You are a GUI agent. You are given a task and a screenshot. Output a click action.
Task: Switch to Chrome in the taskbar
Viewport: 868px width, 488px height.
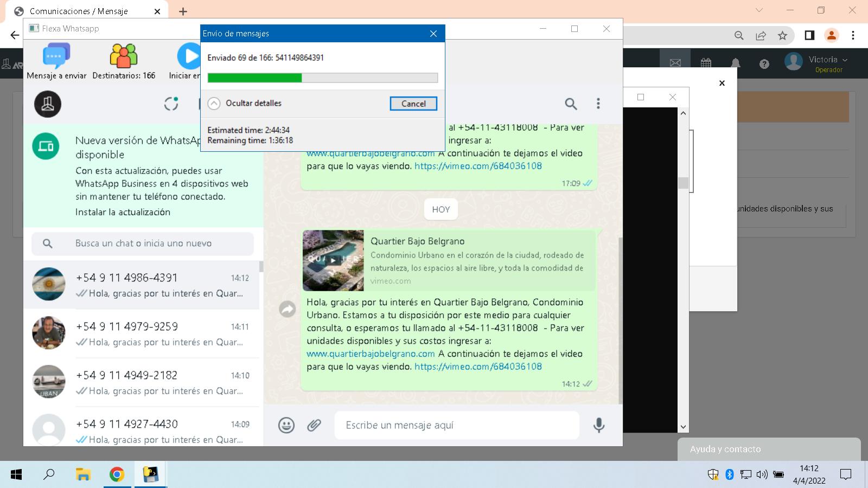[x=117, y=474]
